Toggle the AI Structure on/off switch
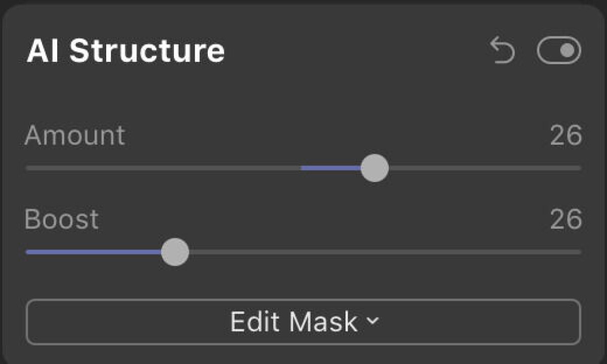 [559, 51]
